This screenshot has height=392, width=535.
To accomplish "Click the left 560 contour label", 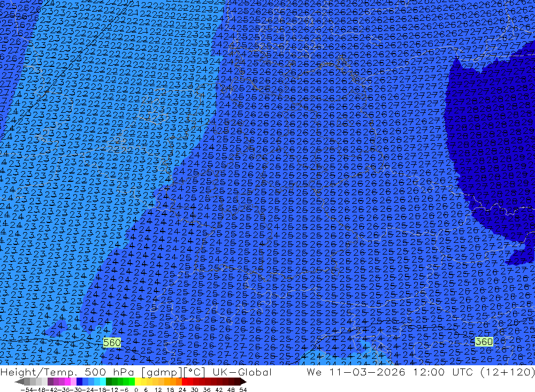I will coord(112,342).
